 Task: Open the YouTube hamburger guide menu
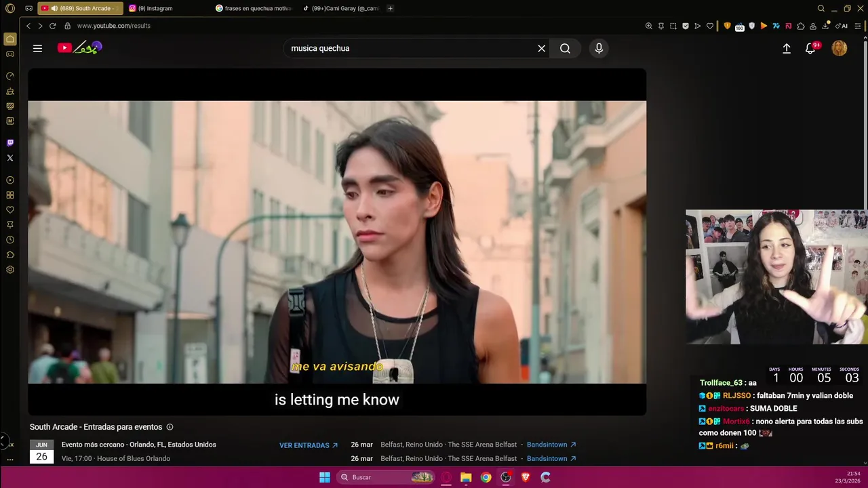(37, 48)
